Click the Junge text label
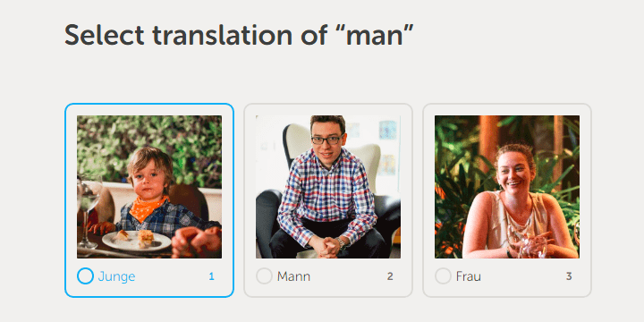The image size is (644, 322). (x=116, y=276)
